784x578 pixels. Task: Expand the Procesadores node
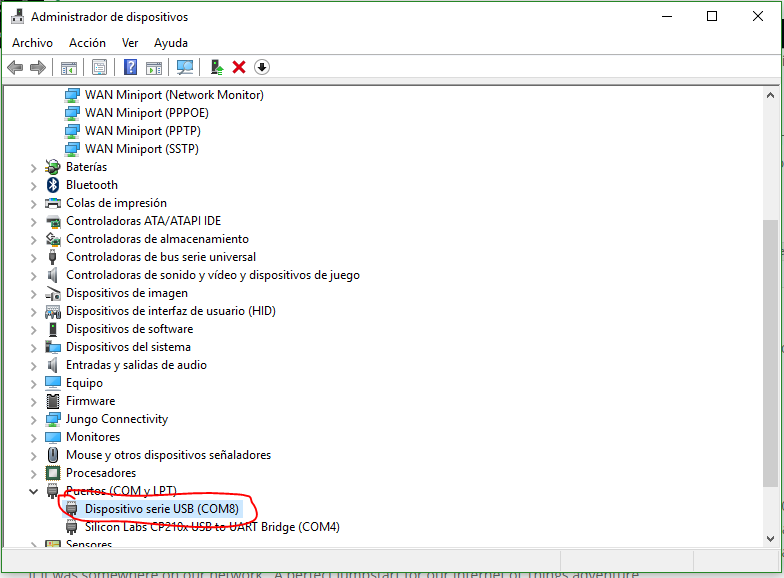click(33, 474)
